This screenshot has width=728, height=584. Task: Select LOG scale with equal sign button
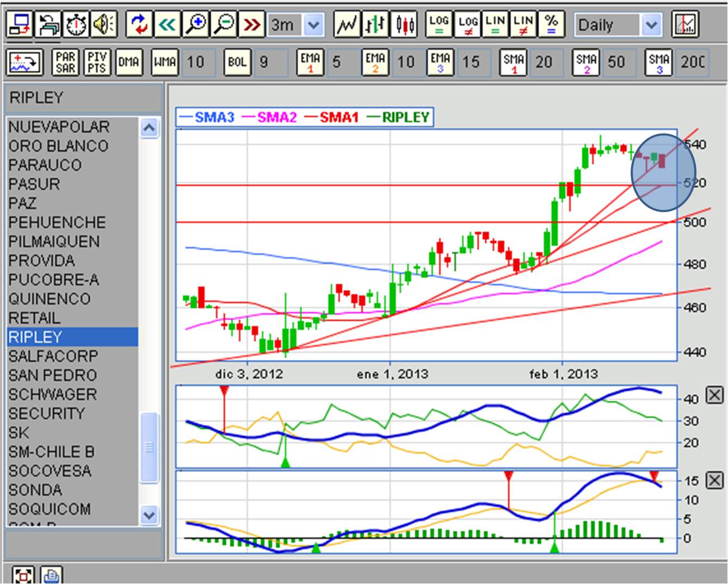coord(439,24)
